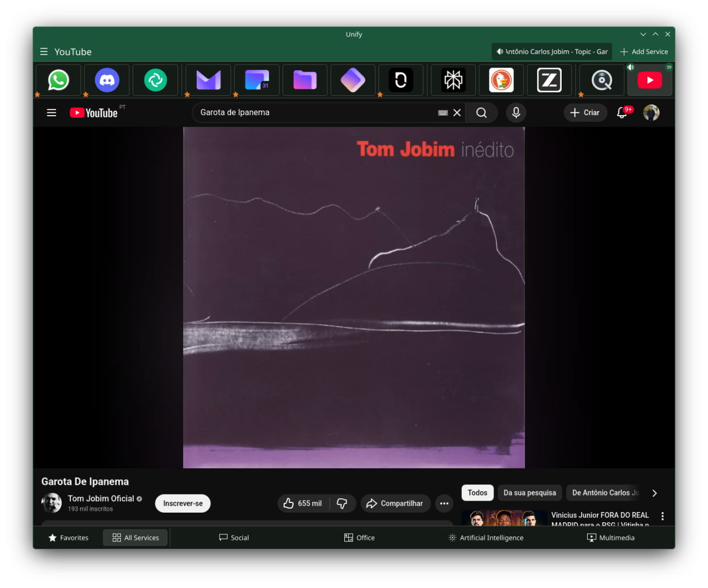Click the Compartilhar share button
This screenshot has height=588, width=708.
[395, 504]
